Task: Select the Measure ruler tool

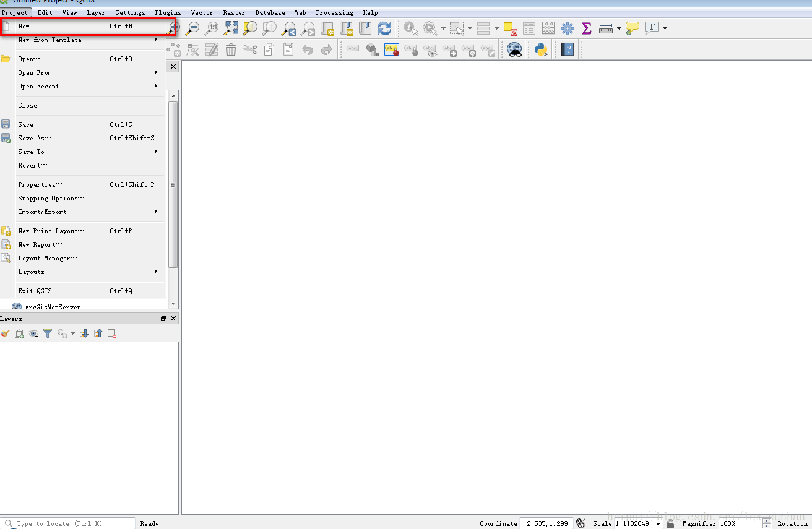Action: tap(606, 28)
